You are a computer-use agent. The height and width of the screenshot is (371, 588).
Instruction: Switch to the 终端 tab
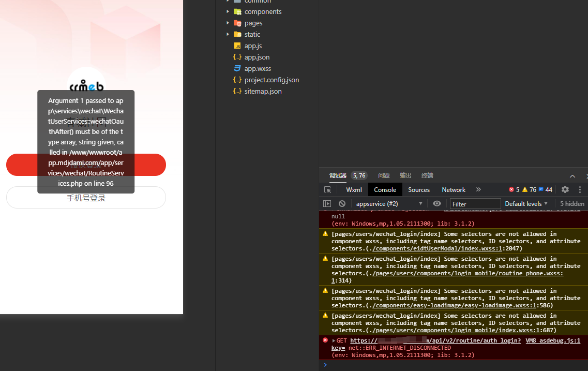pyautogui.click(x=427, y=175)
